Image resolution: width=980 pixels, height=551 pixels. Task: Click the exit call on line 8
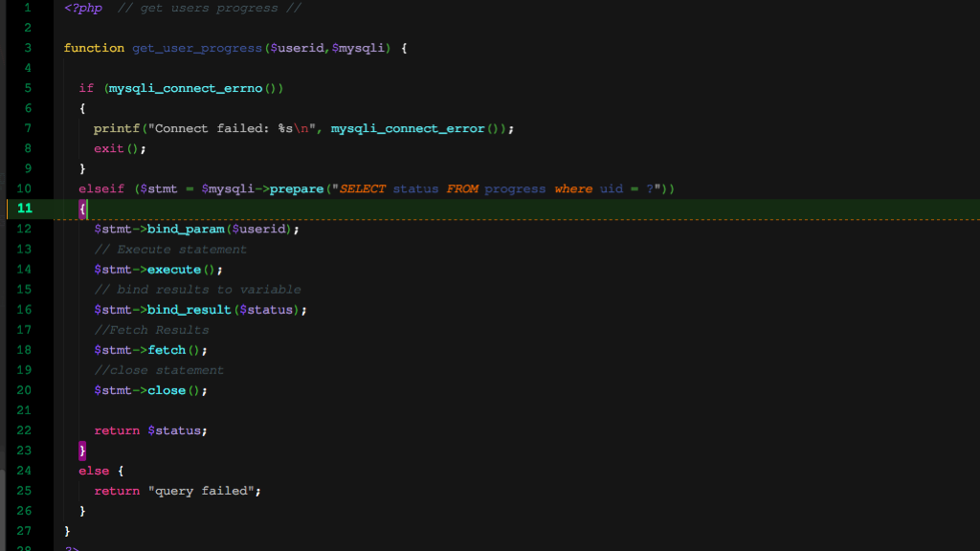click(109, 148)
